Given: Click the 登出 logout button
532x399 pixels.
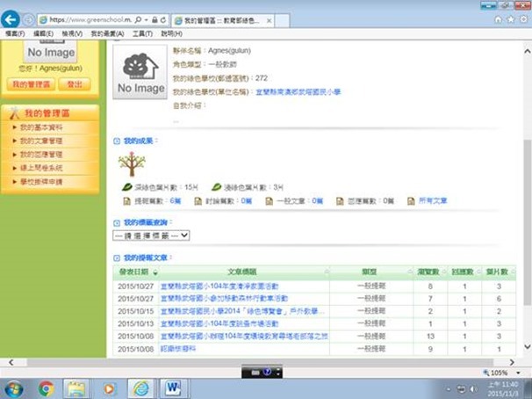Looking at the screenshot, I should click(75, 83).
